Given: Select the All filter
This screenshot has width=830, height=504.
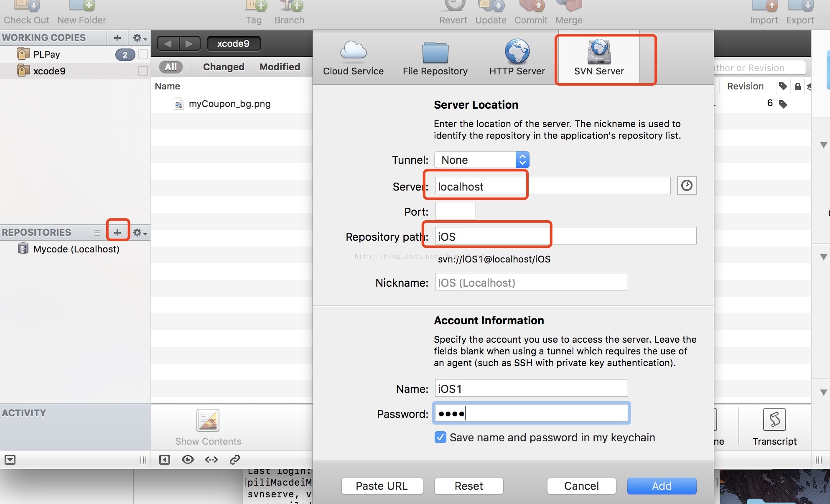Looking at the screenshot, I should pos(171,67).
